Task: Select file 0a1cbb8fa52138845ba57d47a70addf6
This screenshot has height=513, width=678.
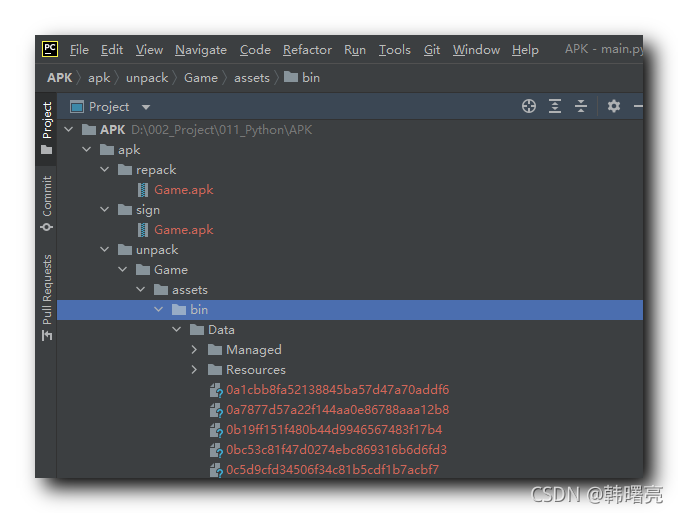Action: [x=350, y=390]
